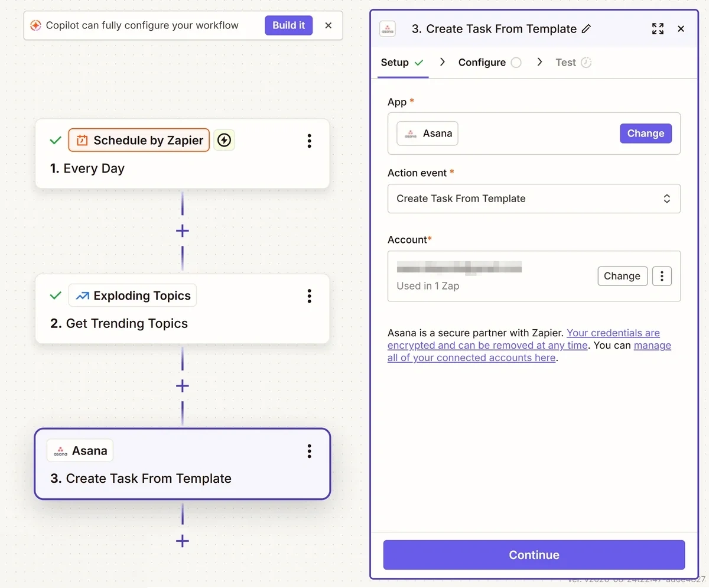Screen dimensions: 709x588
Task: Click the Continue button
Action: tap(534, 555)
